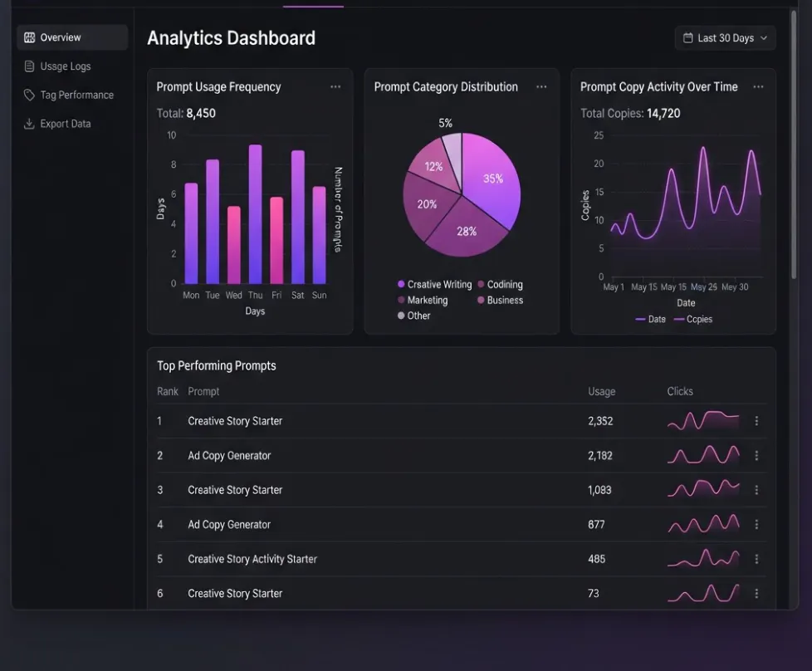The image size is (812, 671).
Task: Open row 3 Creative Story Starter kebab menu
Action: [x=756, y=490]
